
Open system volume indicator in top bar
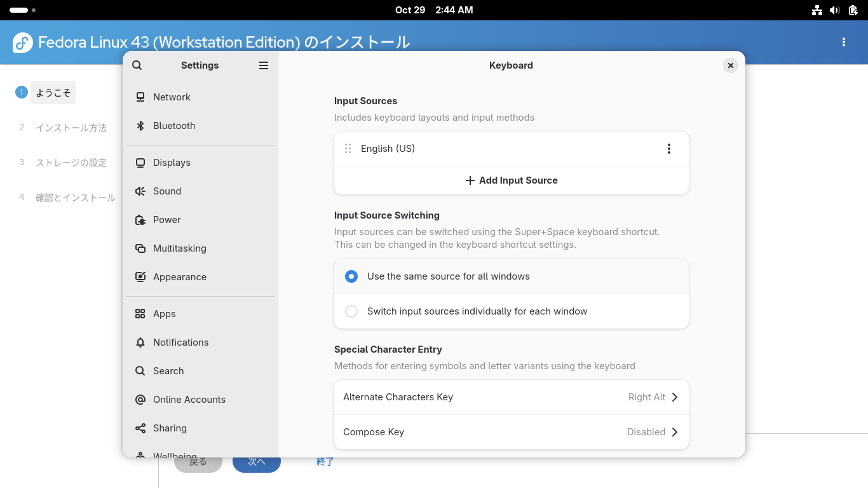[835, 10]
